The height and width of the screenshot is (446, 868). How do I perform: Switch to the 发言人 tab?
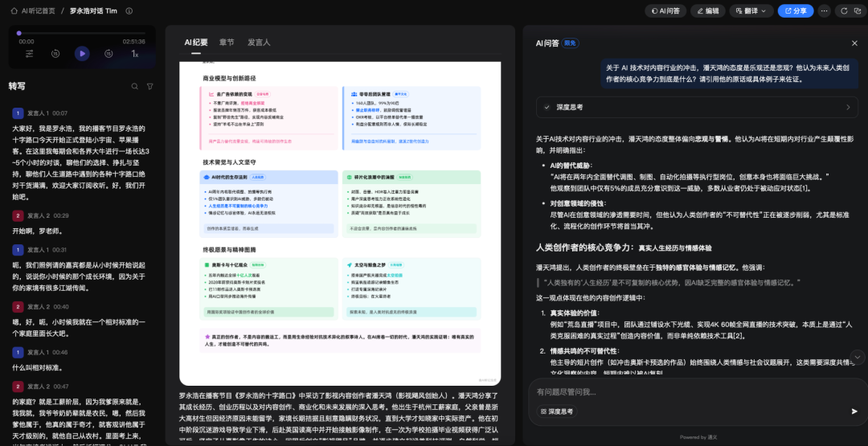pos(259,43)
